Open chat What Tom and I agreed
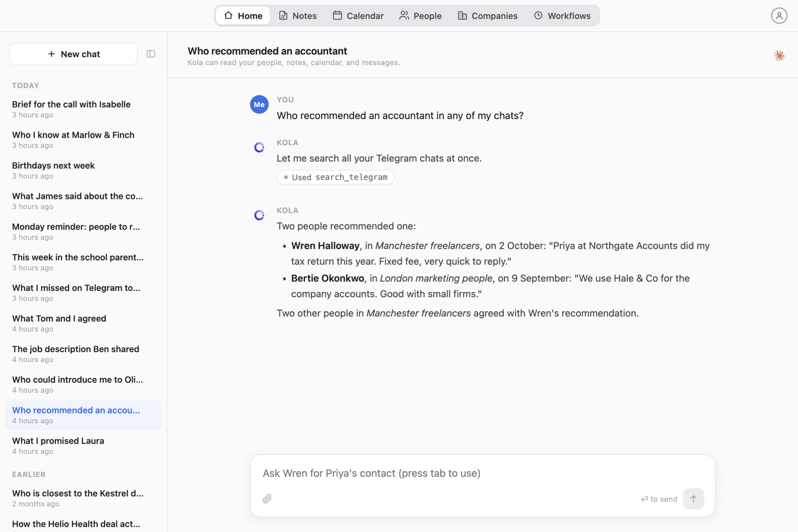This screenshot has height=532, width=798. pos(83,324)
